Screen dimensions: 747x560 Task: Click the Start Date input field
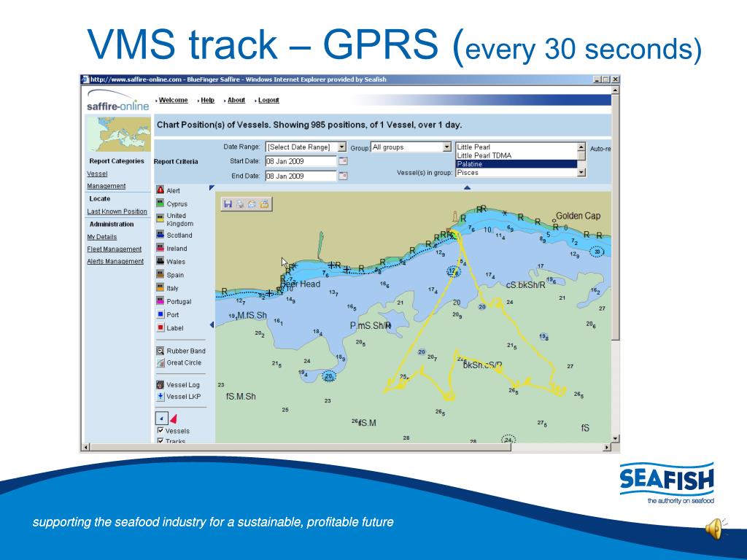coord(301,161)
